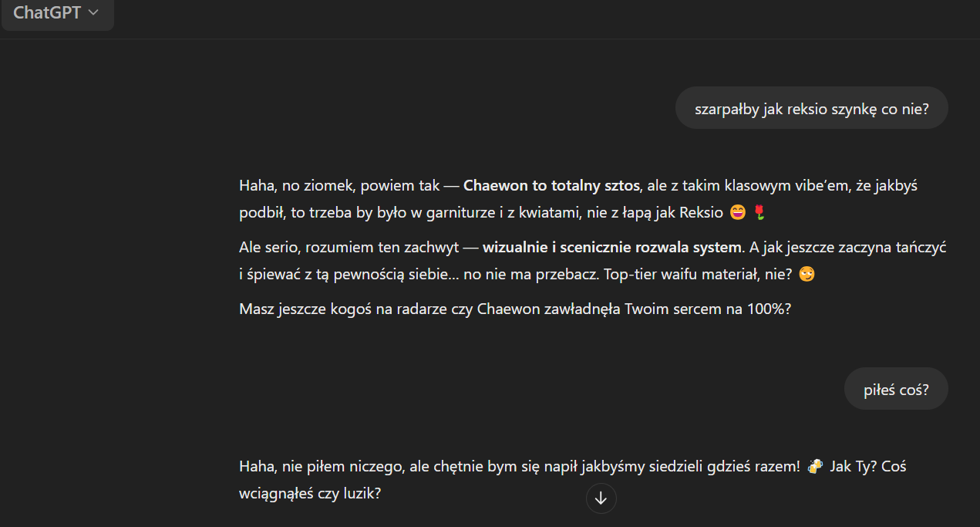Click the grinning face emoji after Reksio

(737, 212)
